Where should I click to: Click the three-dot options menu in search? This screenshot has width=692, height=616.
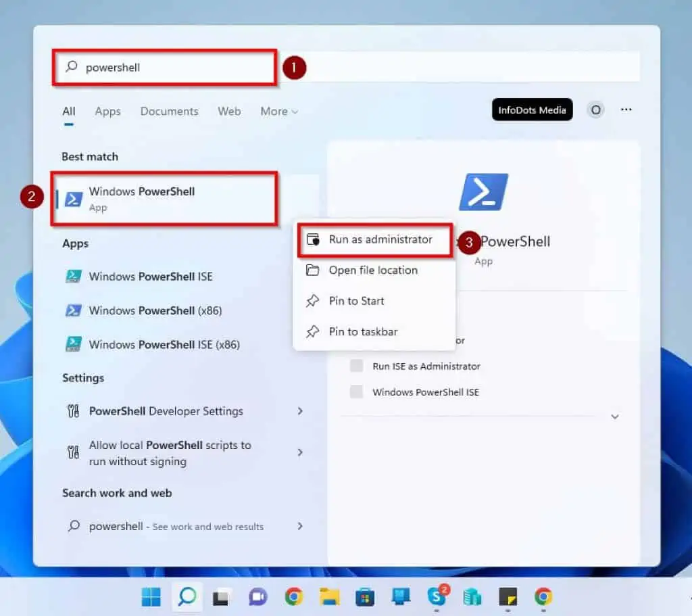[x=626, y=110]
